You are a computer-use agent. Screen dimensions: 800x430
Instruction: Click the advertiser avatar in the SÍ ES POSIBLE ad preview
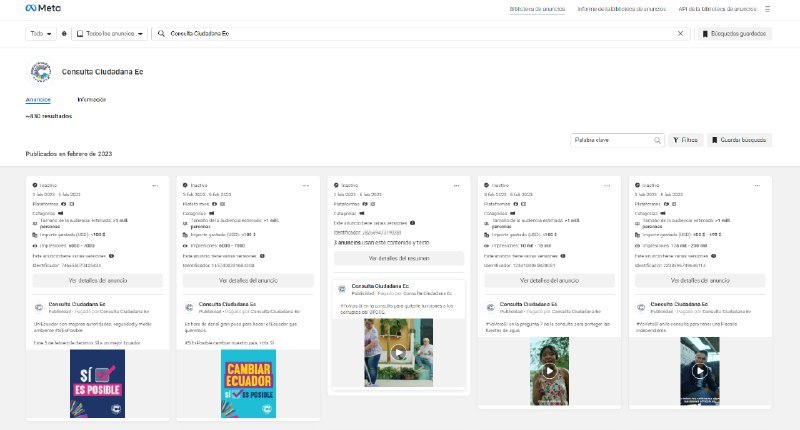39,308
